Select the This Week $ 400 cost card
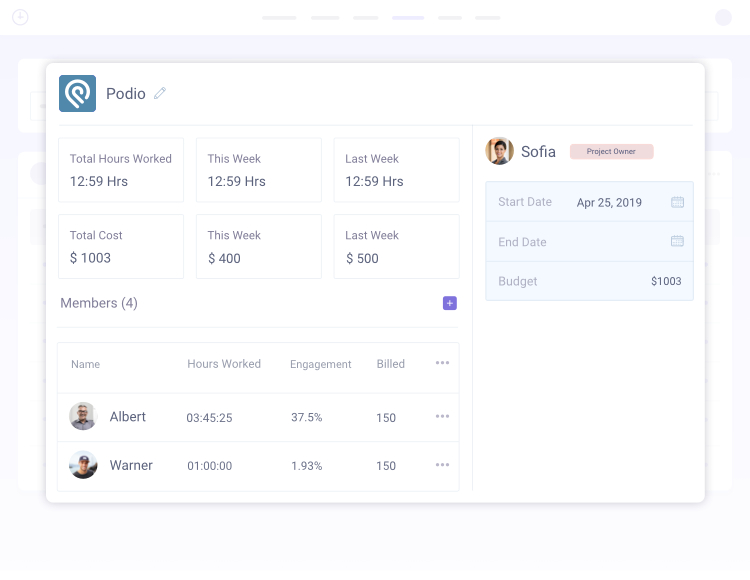Image resolution: width=750 pixels, height=580 pixels. pos(258,247)
